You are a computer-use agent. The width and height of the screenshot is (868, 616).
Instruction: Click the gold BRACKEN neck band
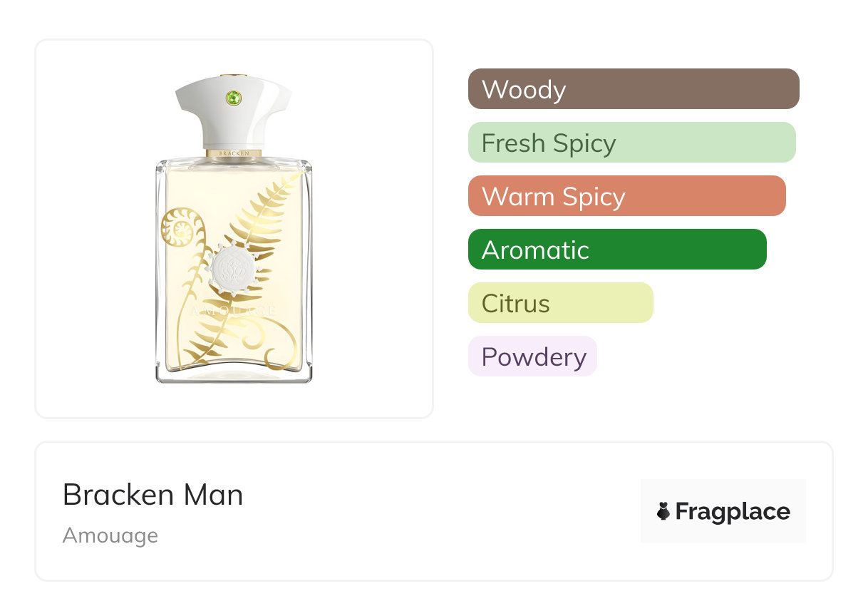click(234, 153)
